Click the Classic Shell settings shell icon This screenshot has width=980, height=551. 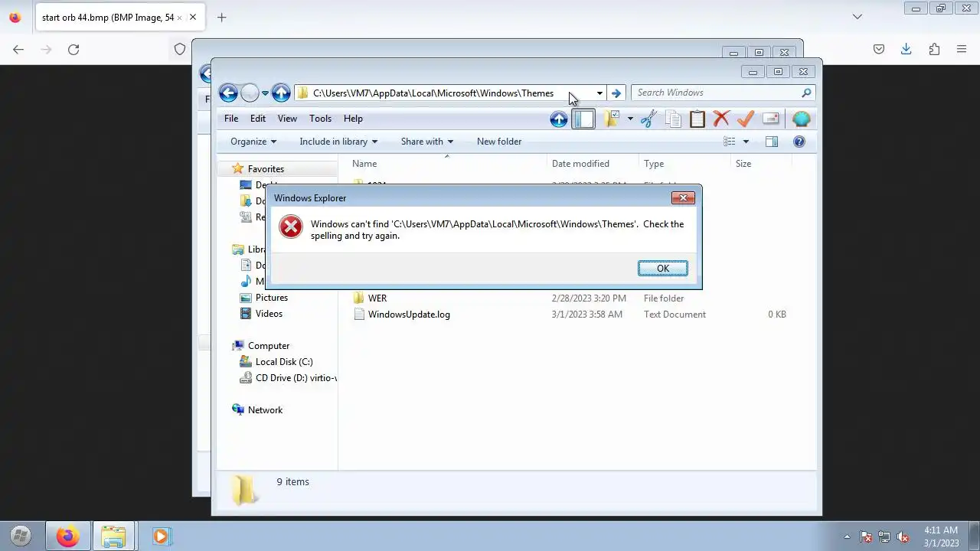coord(801,119)
